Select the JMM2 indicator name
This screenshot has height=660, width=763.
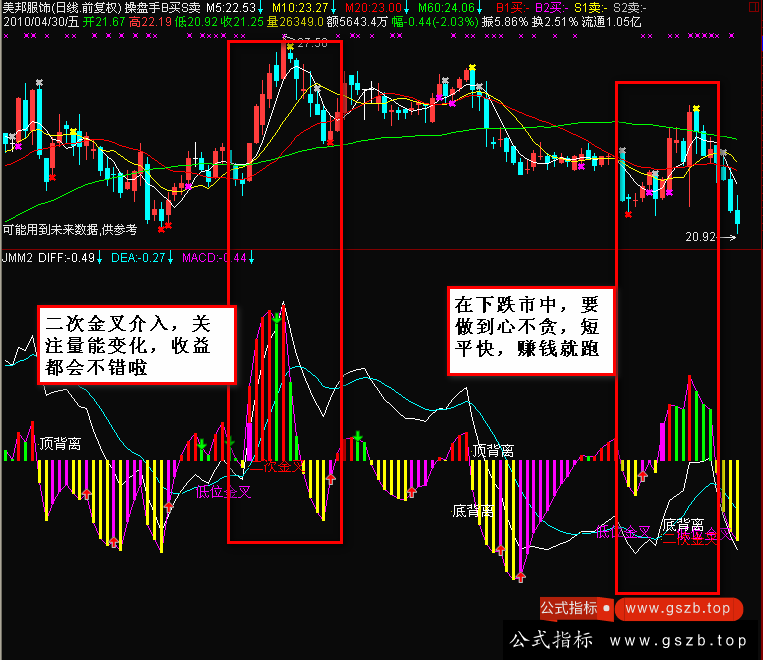[x=17, y=258]
